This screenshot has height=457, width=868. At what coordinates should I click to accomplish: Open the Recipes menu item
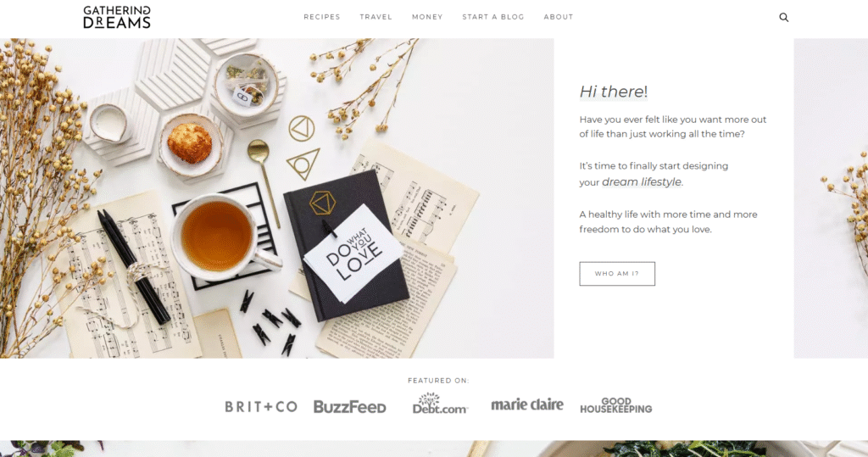click(321, 17)
